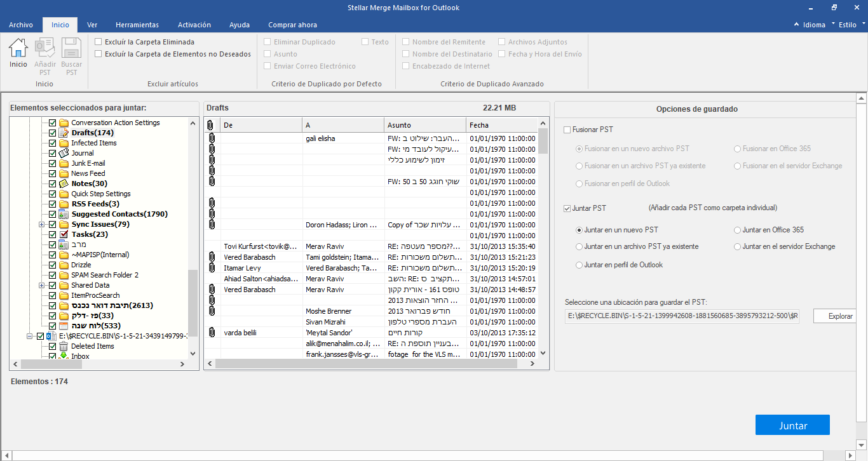This screenshot has height=461, width=868.
Task: Click the blue Juntar button
Action: click(792, 425)
